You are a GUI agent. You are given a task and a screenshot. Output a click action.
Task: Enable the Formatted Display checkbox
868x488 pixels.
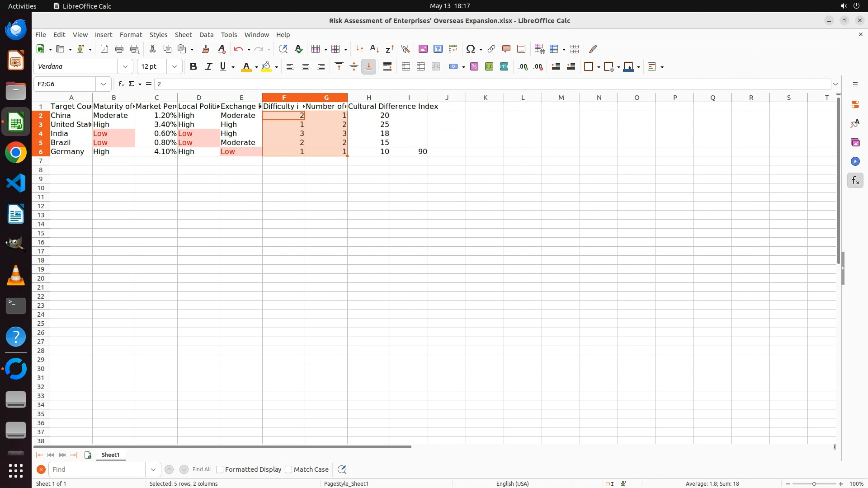[220, 469]
